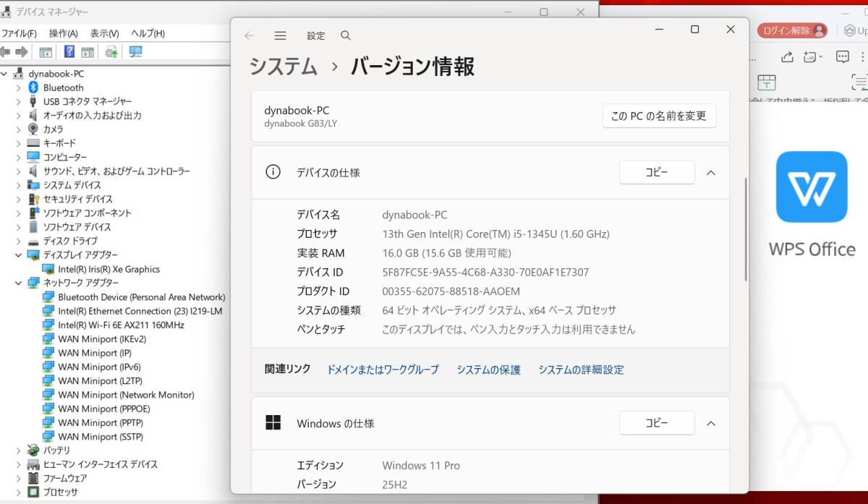Click the このPCの名前を変更 button
This screenshot has height=504, width=868.
(658, 116)
